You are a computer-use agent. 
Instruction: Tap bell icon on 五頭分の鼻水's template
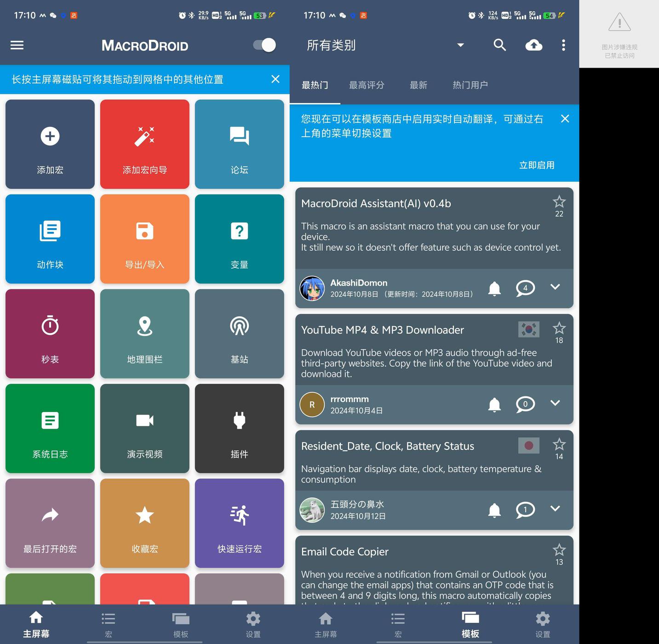494,510
